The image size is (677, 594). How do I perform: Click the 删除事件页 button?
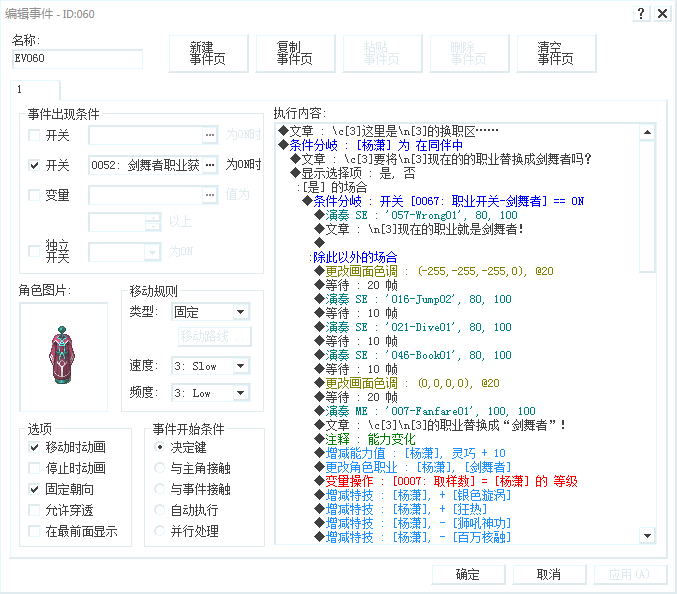tap(469, 54)
